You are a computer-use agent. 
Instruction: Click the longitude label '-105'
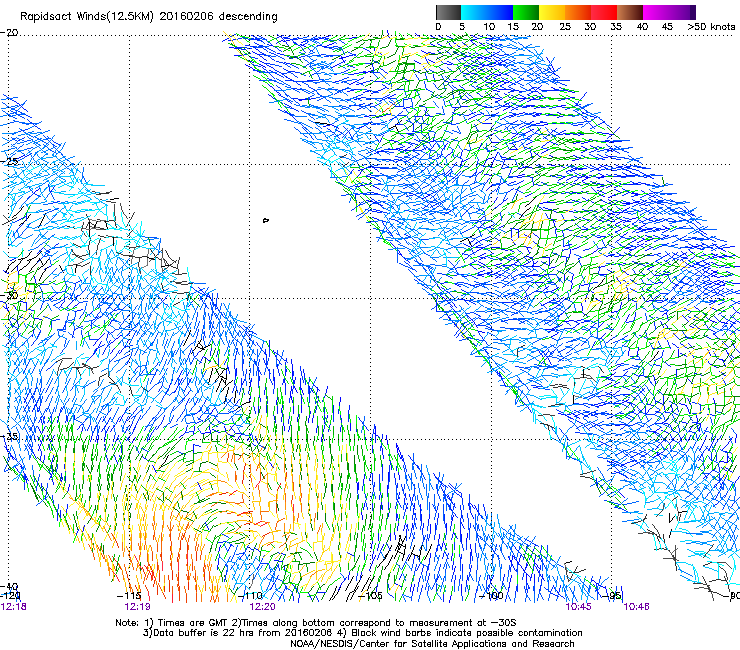tap(370, 596)
